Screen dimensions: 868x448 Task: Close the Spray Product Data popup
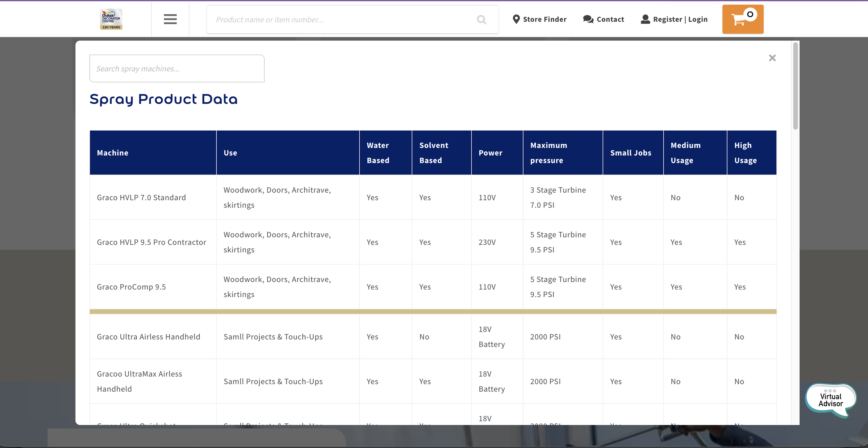[772, 58]
